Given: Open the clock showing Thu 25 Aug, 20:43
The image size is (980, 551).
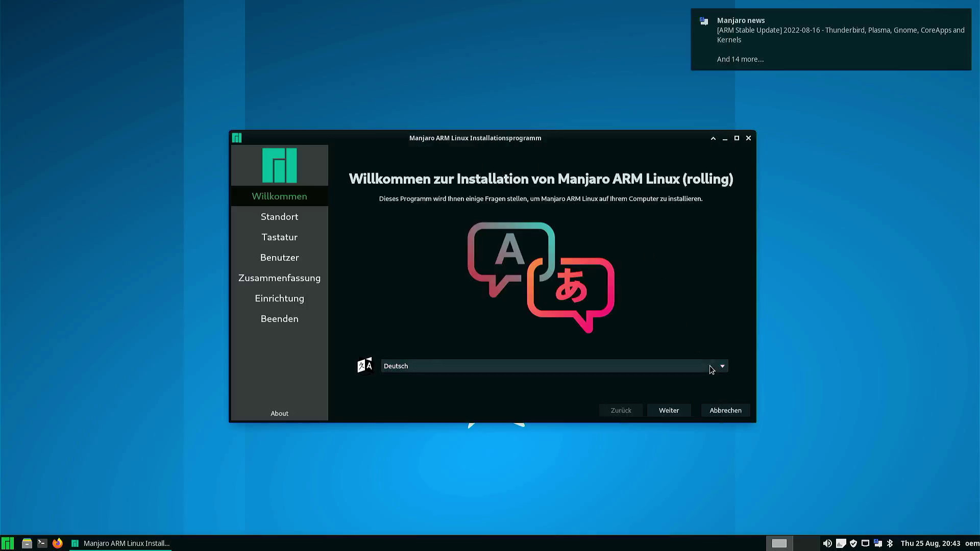Looking at the screenshot, I should (930, 543).
